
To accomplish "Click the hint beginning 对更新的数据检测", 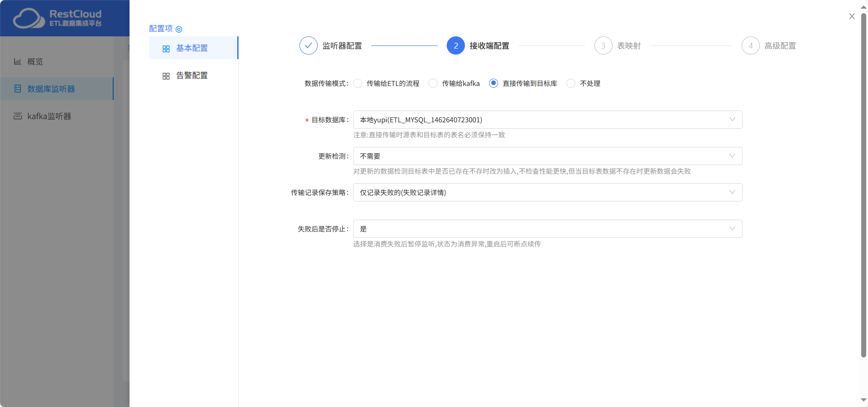I will tap(522, 171).
